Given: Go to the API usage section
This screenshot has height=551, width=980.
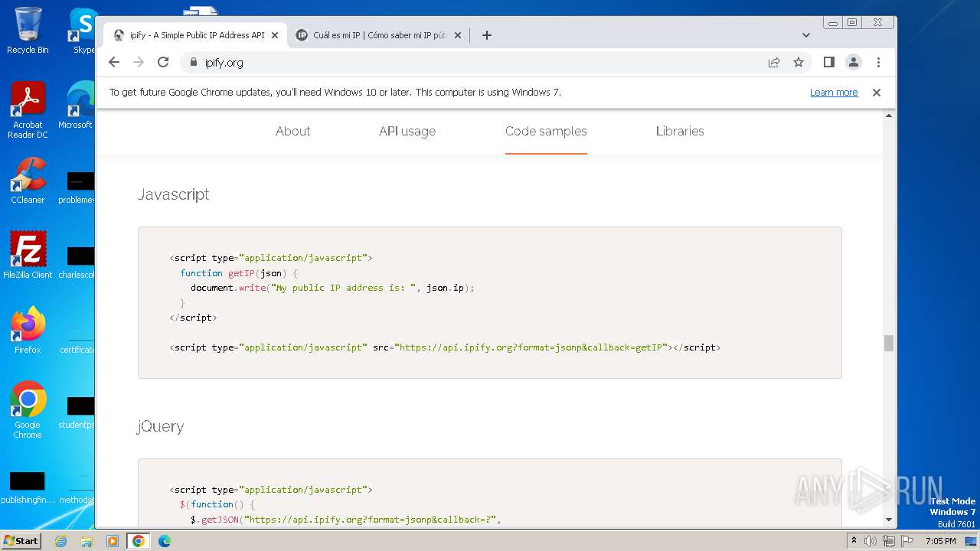Looking at the screenshot, I should pyautogui.click(x=407, y=131).
